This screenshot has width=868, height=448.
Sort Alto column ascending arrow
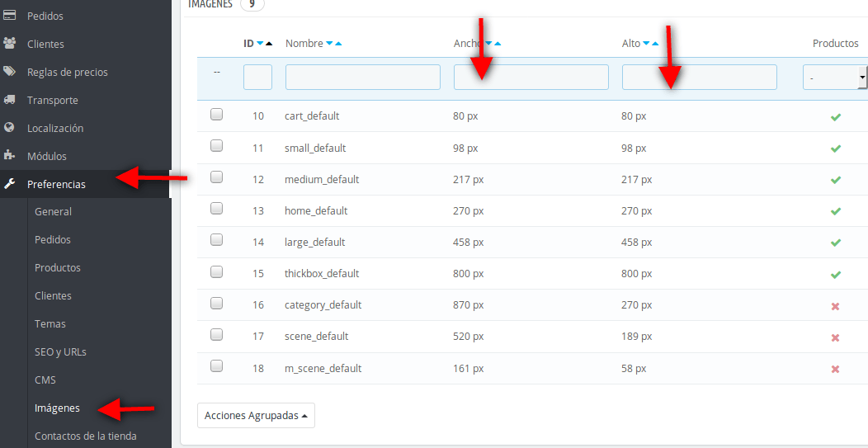[655, 44]
